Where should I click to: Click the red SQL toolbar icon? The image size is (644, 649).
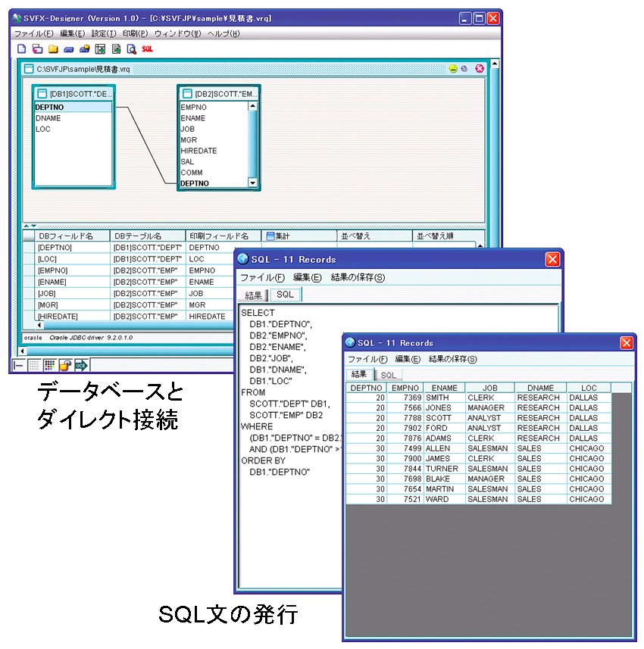(x=148, y=48)
